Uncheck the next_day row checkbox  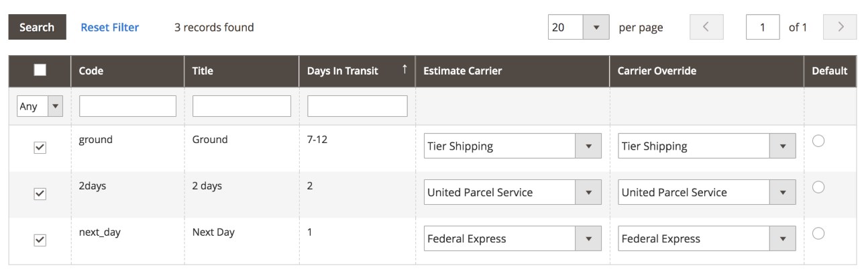[x=40, y=240]
